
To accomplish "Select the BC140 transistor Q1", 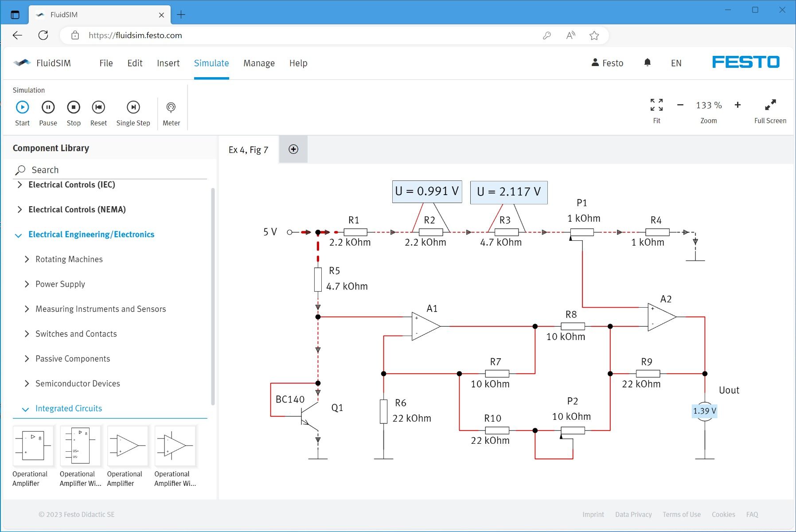I will (x=309, y=416).
